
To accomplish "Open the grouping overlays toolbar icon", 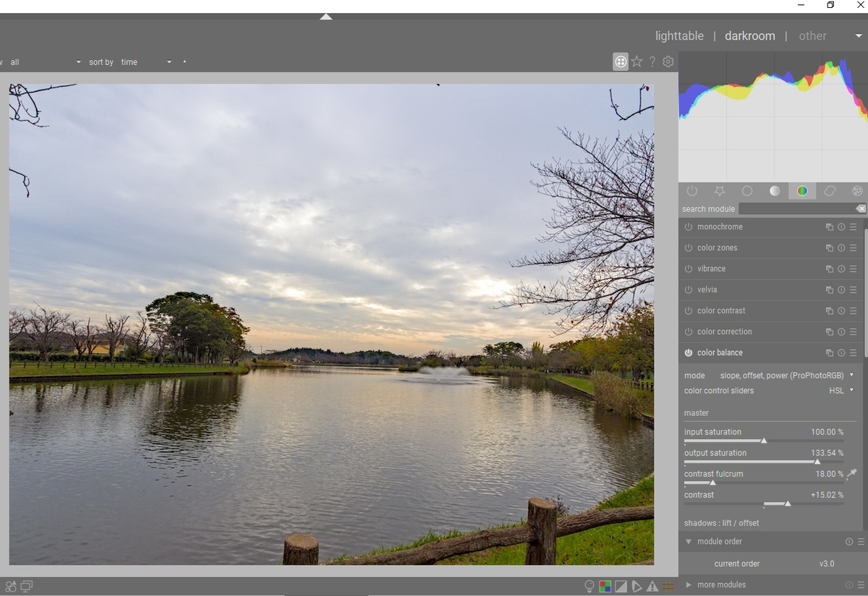I will pos(621,62).
